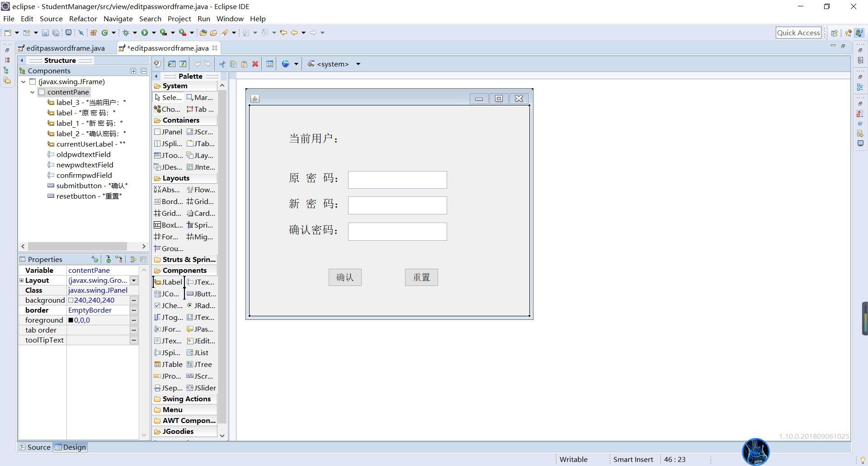The height and width of the screenshot is (466, 868).
Task: Select oldpwdtextField in the Components tree
Action: (x=83, y=154)
